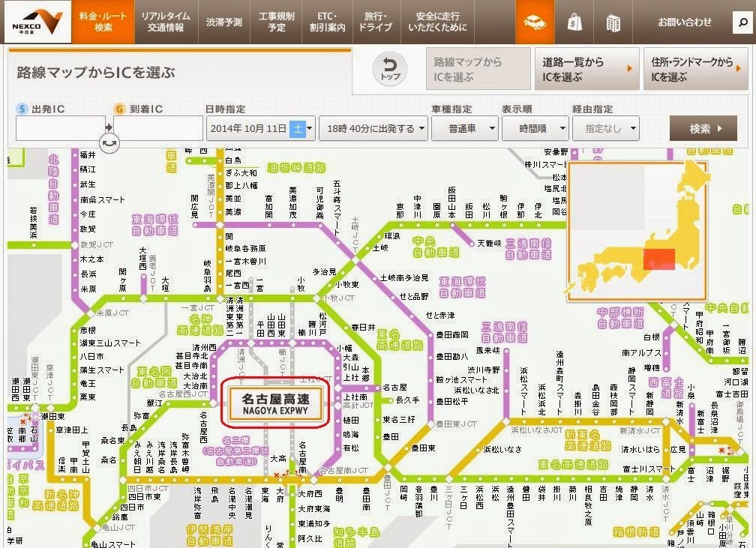This screenshot has width=756, height=548.
Task: Select 草津田上 IC on the map
Action: click(x=72, y=430)
